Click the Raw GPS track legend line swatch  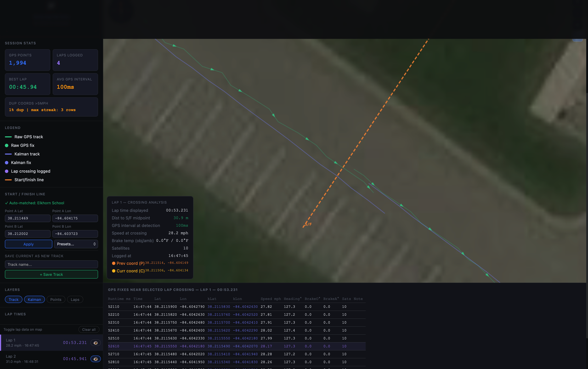coord(8,137)
